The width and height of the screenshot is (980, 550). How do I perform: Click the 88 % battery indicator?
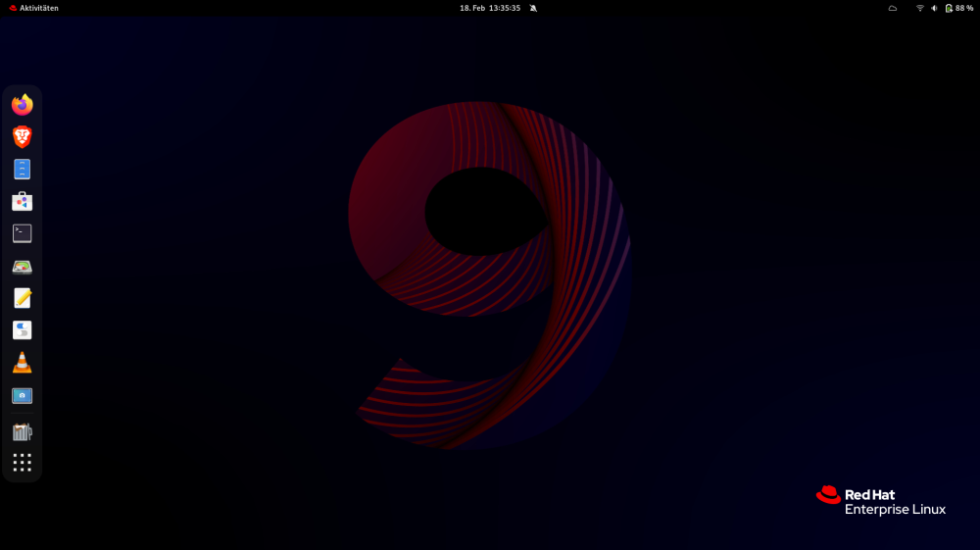pyautogui.click(x=959, y=8)
